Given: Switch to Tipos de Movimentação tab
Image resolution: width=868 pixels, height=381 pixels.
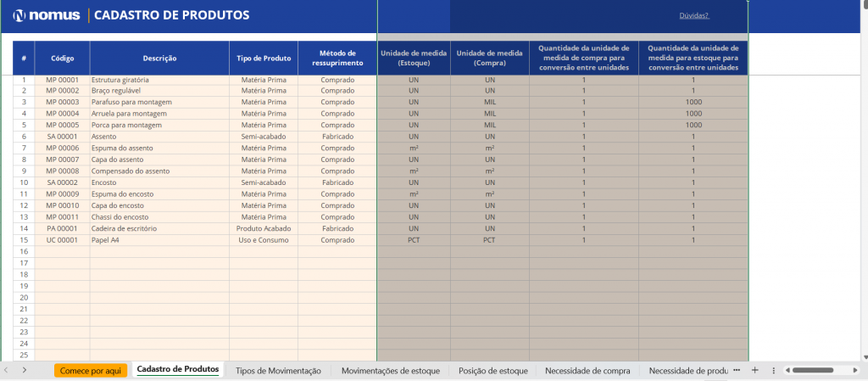Looking at the screenshot, I should click(x=278, y=371).
